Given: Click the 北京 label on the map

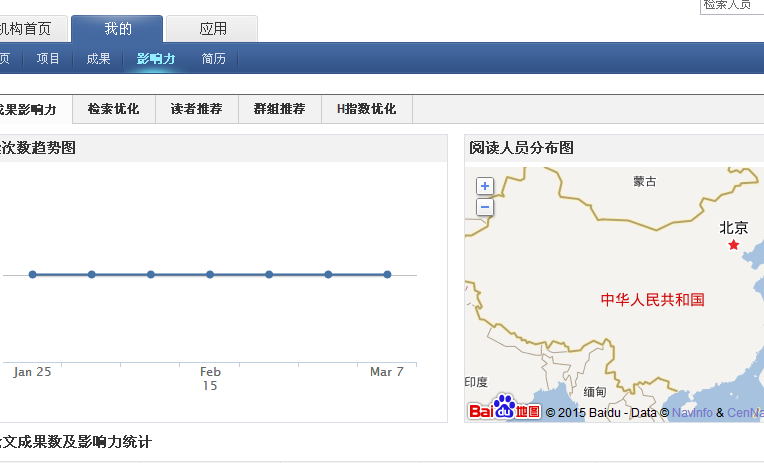Looking at the screenshot, I should (x=733, y=228).
